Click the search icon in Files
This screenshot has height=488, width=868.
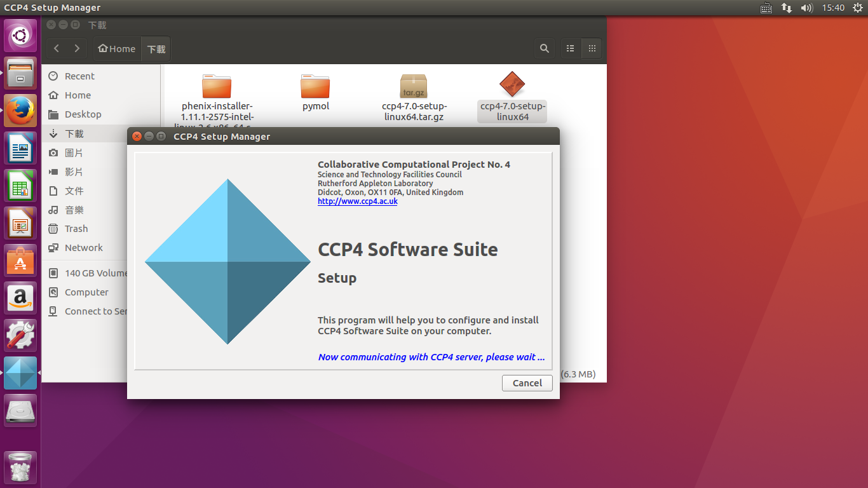544,48
